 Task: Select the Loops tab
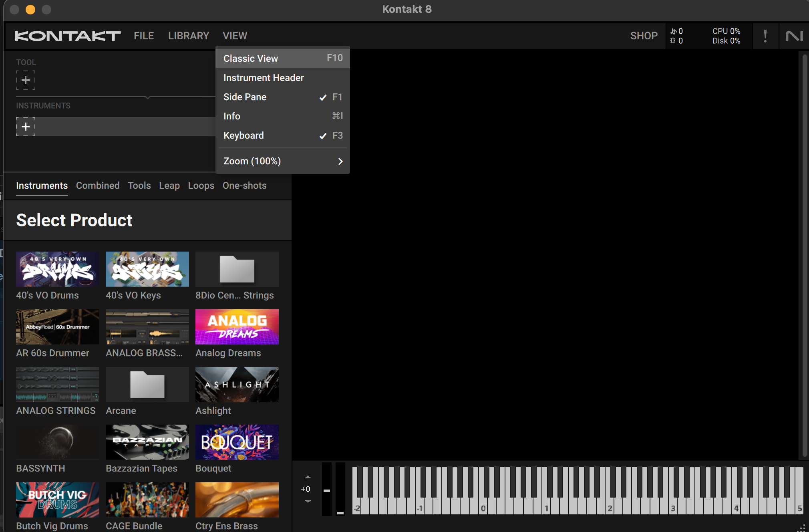click(201, 185)
